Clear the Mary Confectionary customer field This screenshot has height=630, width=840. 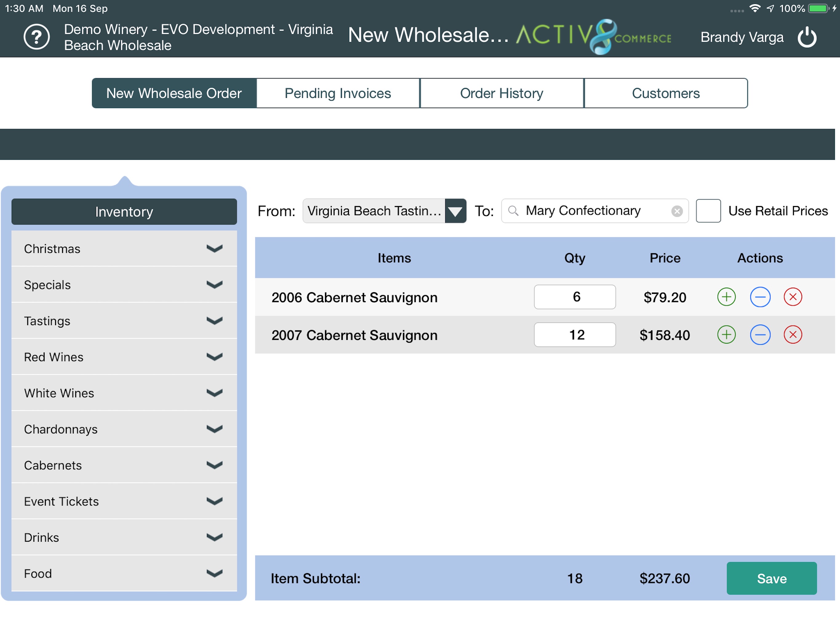coord(677,211)
